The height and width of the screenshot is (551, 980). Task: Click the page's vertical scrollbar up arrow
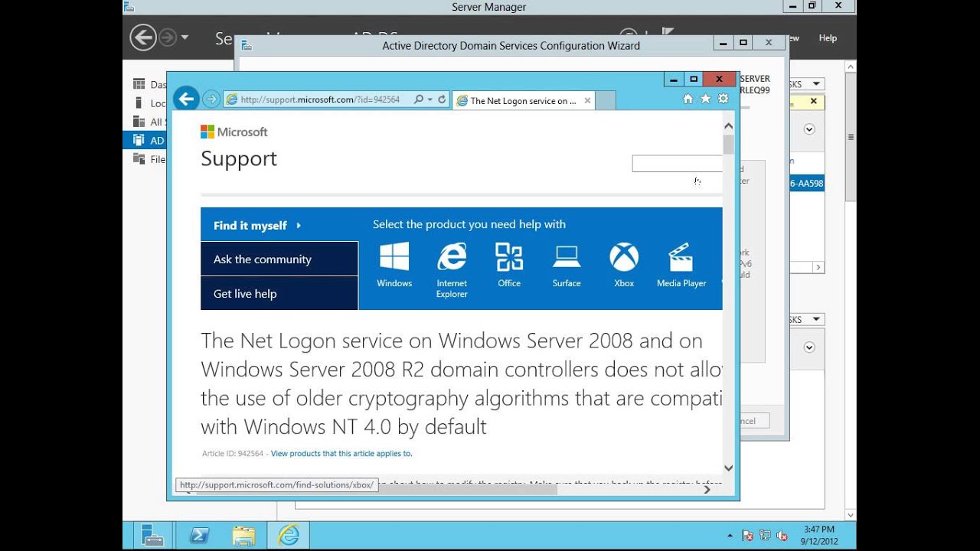pyautogui.click(x=728, y=126)
